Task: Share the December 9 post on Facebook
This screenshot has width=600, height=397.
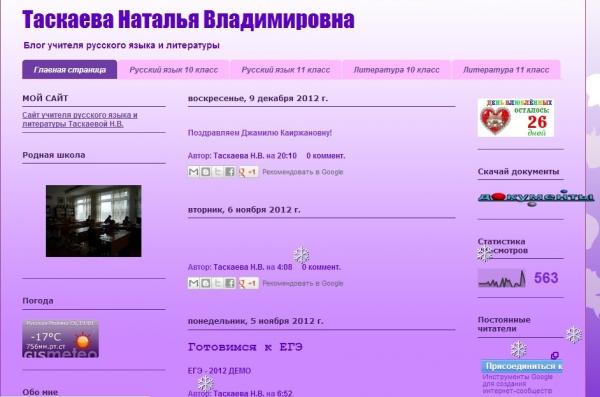Action: (x=230, y=172)
